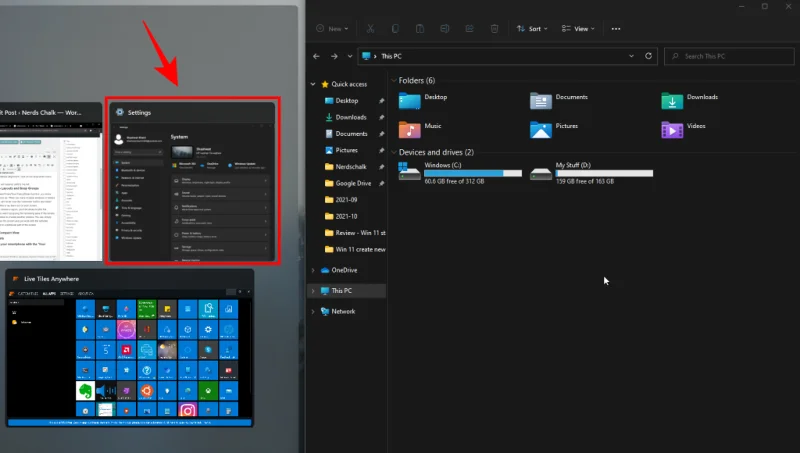This screenshot has height=453, width=800.
Task: Snap the Settings window thumbnail
Action: (192, 181)
